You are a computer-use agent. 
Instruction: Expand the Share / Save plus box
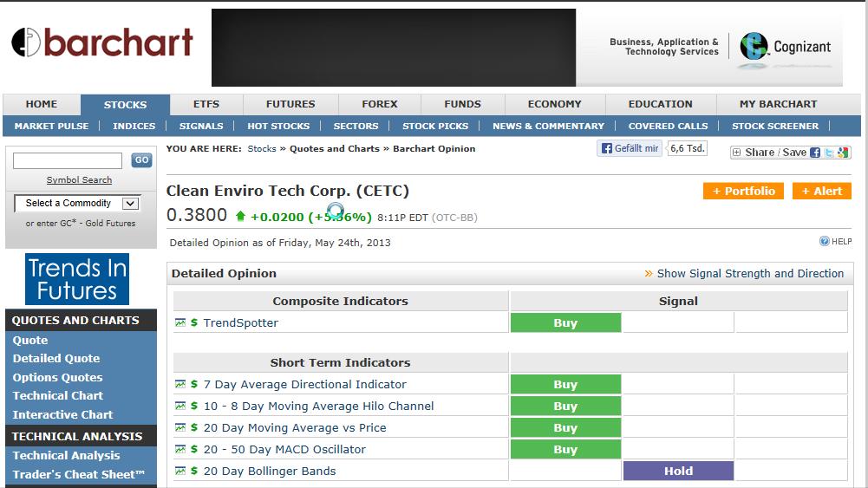[736, 153]
